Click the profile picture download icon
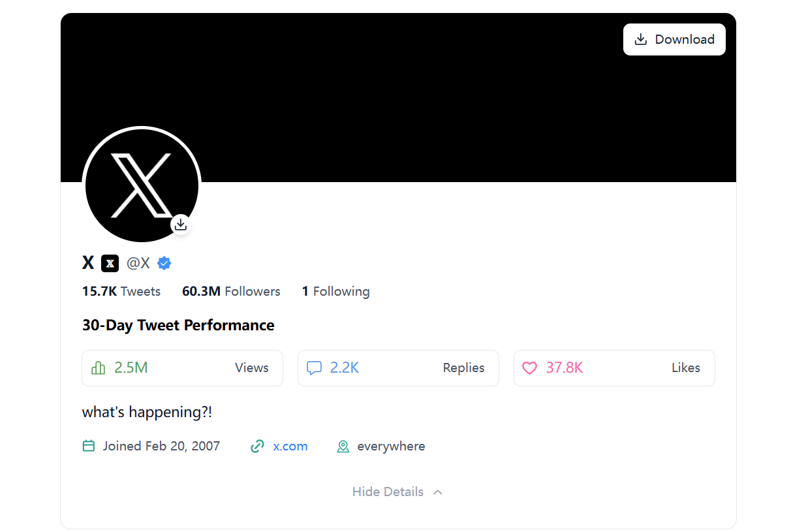 (181, 225)
